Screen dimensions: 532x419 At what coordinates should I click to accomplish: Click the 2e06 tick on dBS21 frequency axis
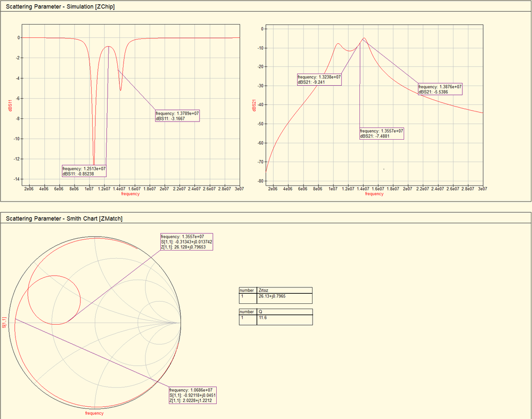tap(273, 189)
